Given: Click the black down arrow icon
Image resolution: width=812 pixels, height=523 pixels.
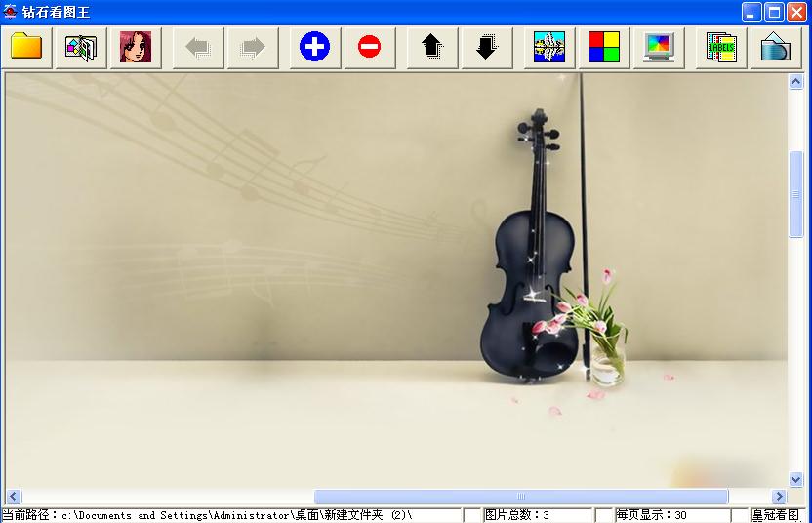Looking at the screenshot, I should [487, 47].
